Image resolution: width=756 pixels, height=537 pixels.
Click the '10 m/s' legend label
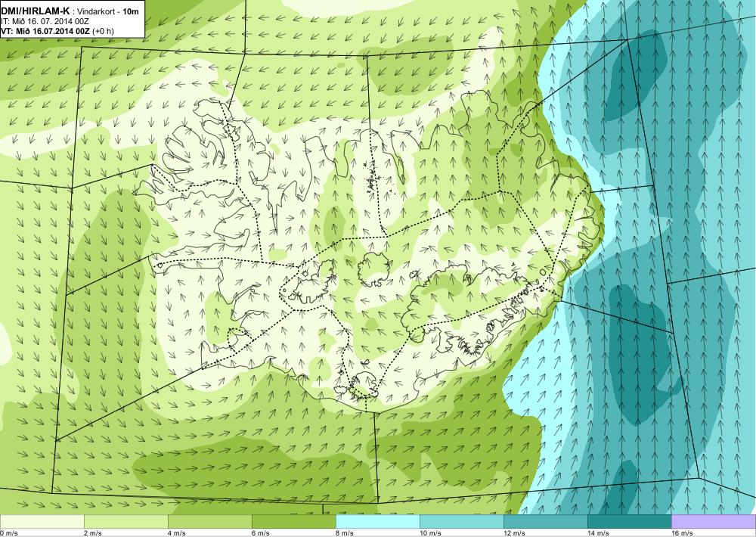pos(430,532)
